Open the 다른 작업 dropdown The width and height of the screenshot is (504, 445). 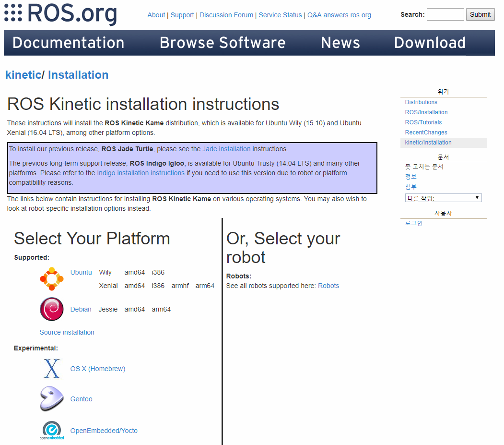pyautogui.click(x=443, y=198)
